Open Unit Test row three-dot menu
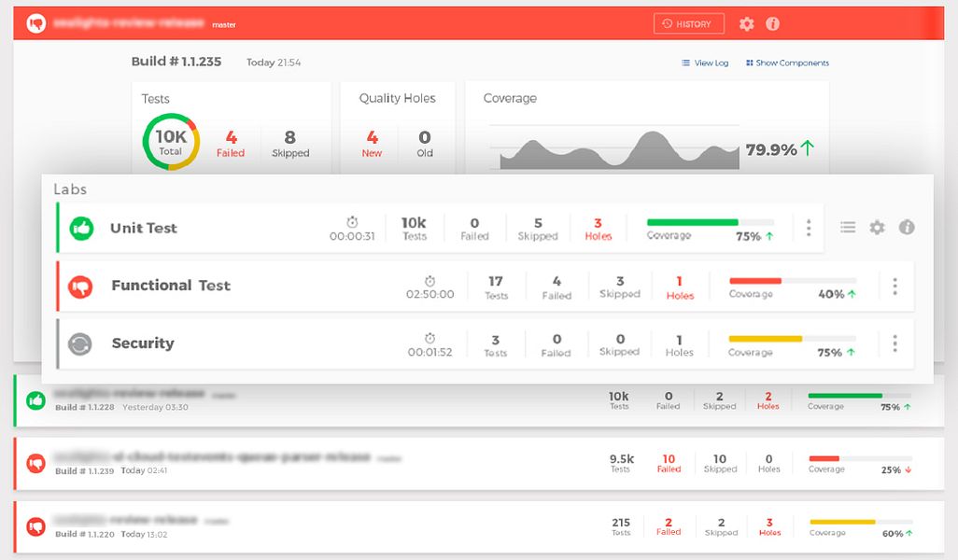Image resolution: width=958 pixels, height=560 pixels. coord(809,228)
